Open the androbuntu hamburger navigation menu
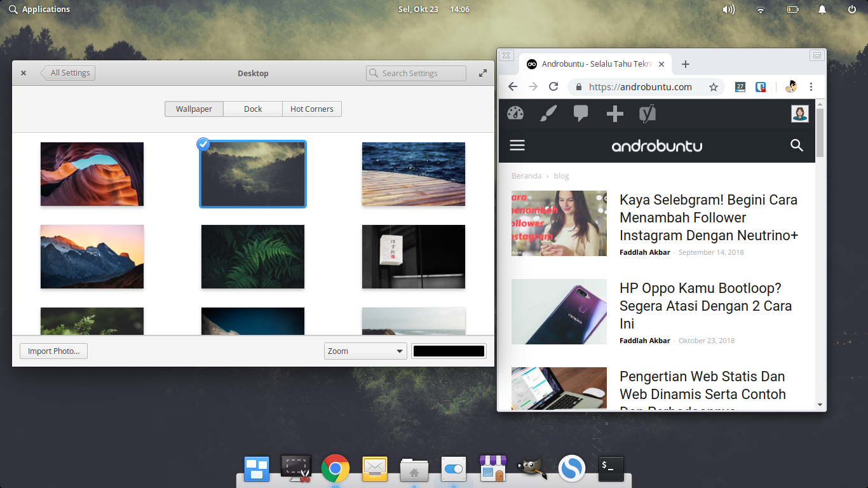The height and width of the screenshot is (488, 868). pyautogui.click(x=517, y=145)
